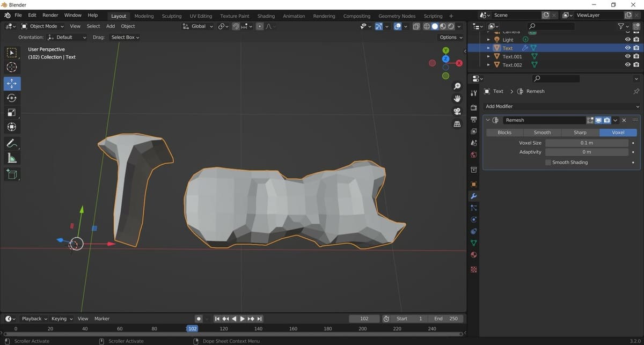The height and width of the screenshot is (345, 644).
Task: Click the viewport pan hand icon
Action: [x=457, y=99]
